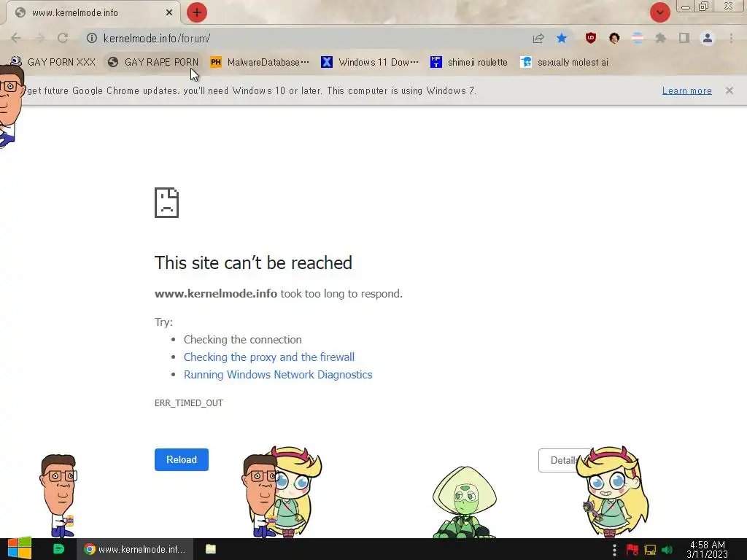747x560 pixels.
Task: Dismiss the Chrome update infobar
Action: coord(729,90)
